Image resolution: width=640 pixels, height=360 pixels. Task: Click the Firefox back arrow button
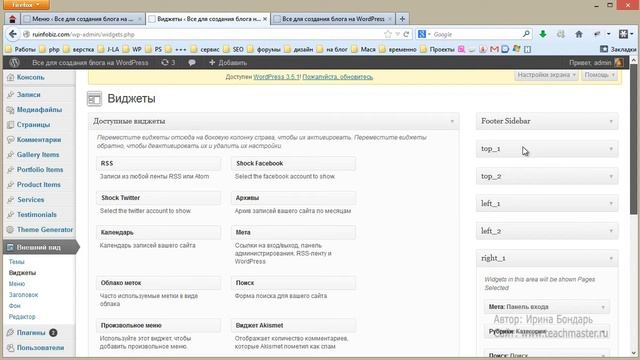pos(13,34)
